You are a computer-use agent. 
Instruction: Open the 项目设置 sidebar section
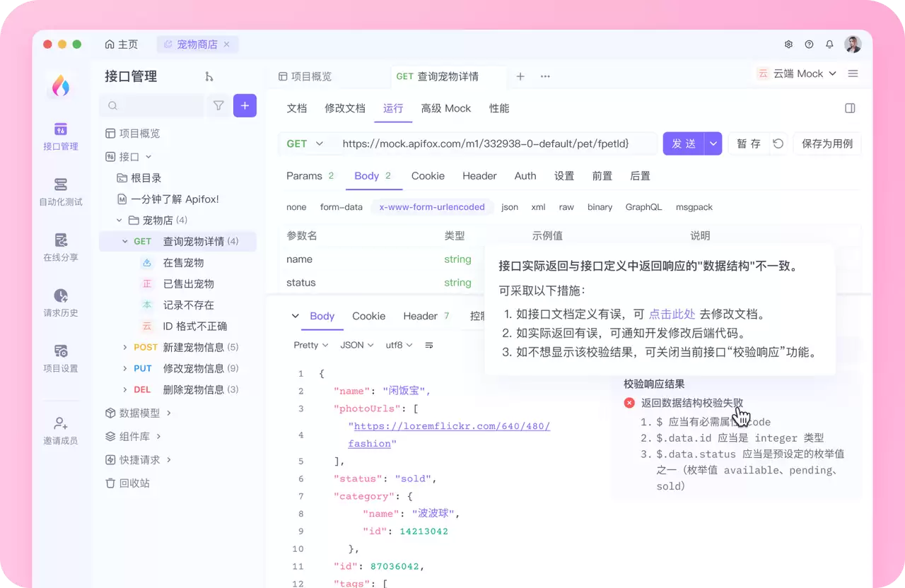[61, 358]
